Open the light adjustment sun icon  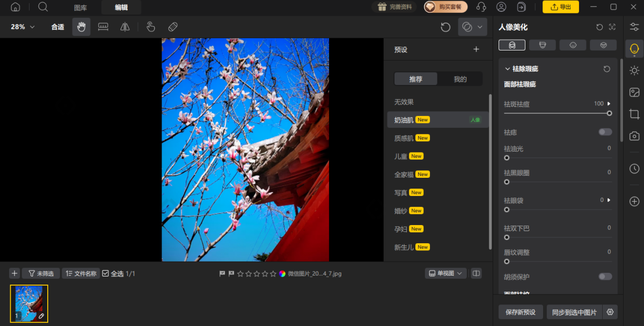click(634, 70)
